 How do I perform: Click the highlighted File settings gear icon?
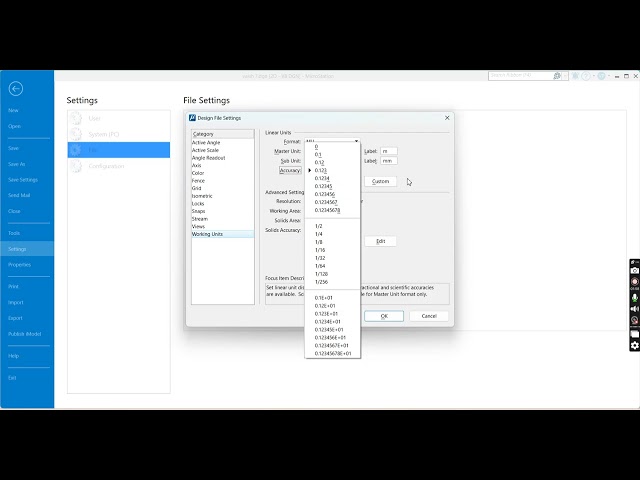[76, 150]
